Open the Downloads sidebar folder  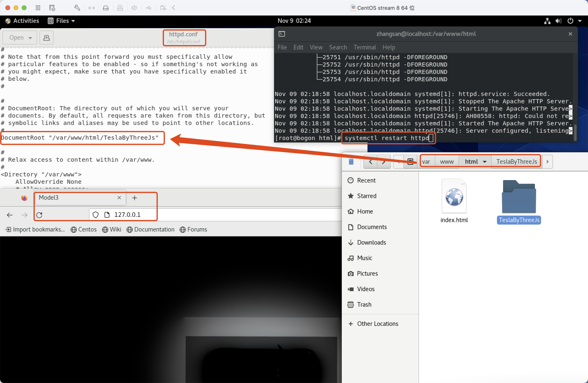[371, 242]
